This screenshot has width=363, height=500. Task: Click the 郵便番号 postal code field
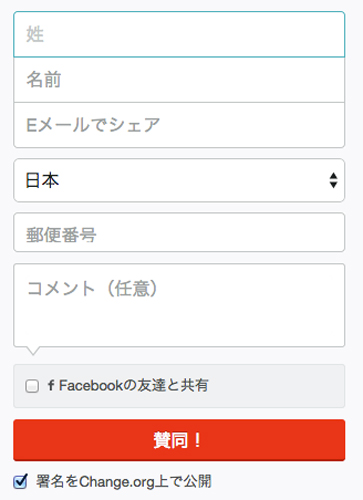tap(179, 232)
